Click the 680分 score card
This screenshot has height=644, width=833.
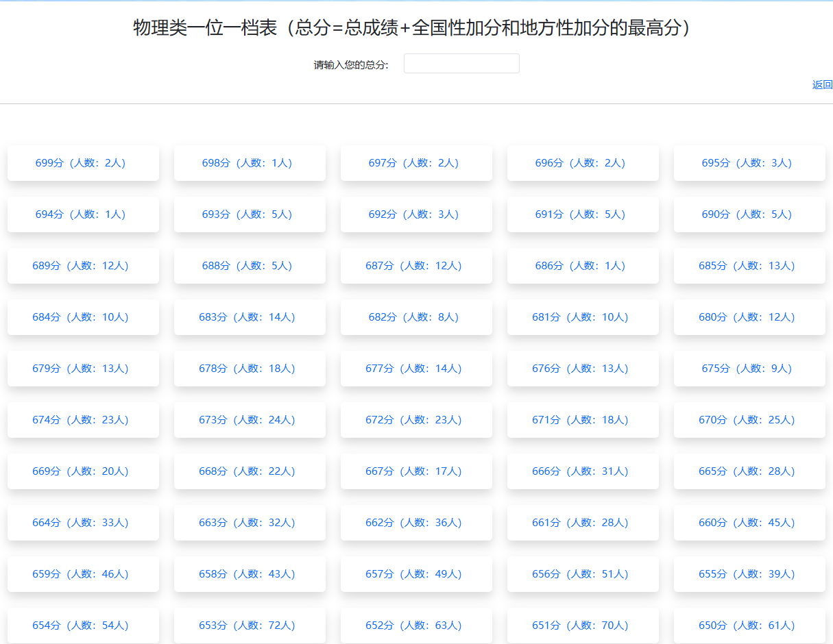pyautogui.click(x=749, y=317)
